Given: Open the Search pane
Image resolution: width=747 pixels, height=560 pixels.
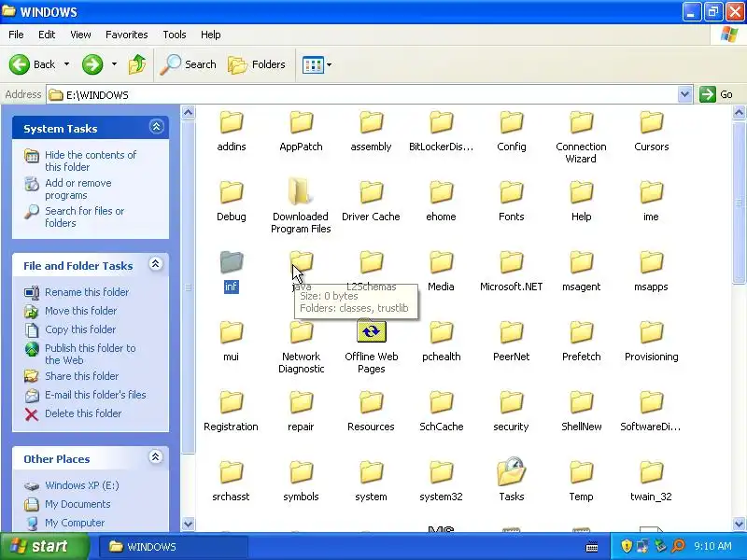Looking at the screenshot, I should pos(189,64).
